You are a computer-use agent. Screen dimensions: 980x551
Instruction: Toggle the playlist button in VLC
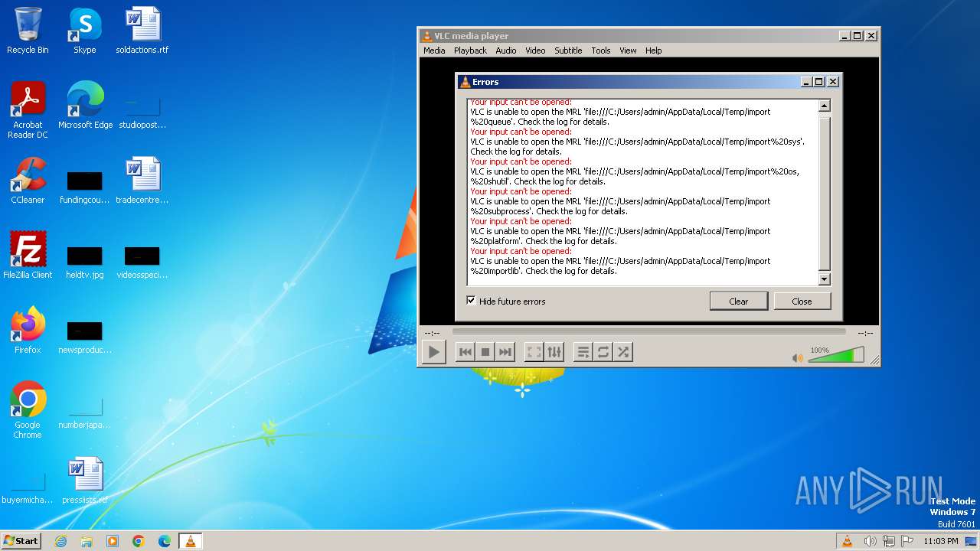(x=583, y=352)
